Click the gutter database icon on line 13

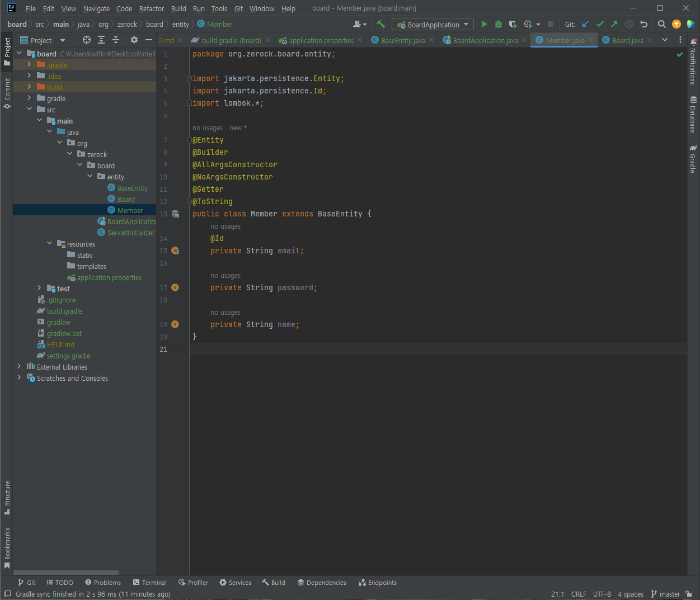(x=175, y=214)
